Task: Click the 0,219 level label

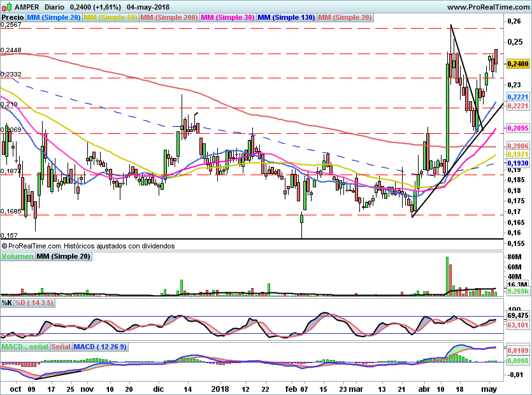Action: click(9, 104)
